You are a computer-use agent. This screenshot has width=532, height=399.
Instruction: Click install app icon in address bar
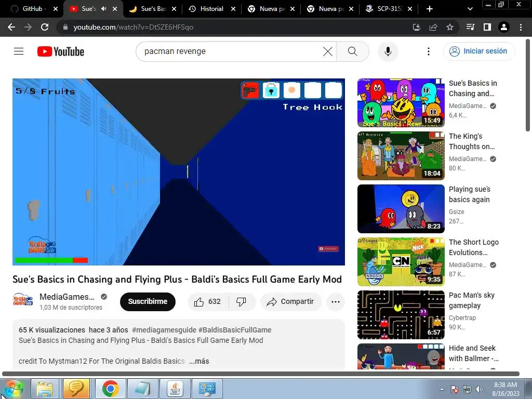(416, 27)
